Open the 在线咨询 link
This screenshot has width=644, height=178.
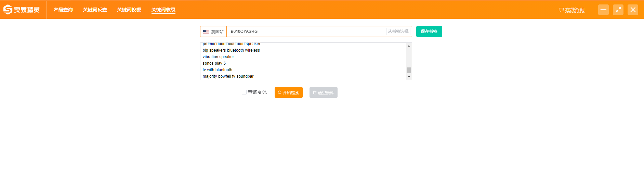(575, 10)
